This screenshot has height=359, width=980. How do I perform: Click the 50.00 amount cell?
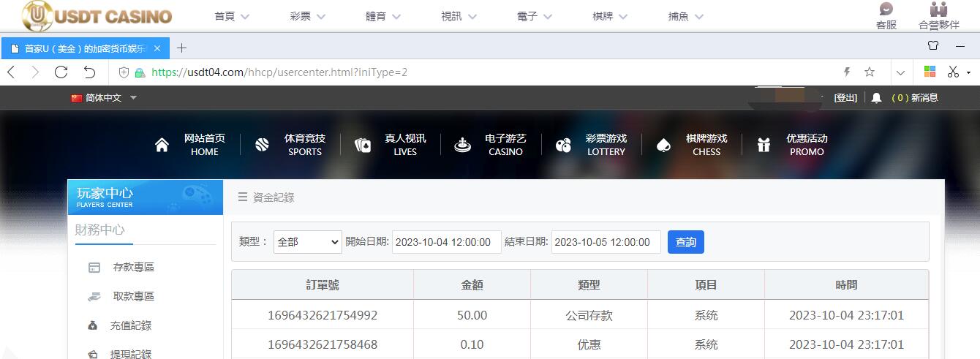tap(472, 315)
